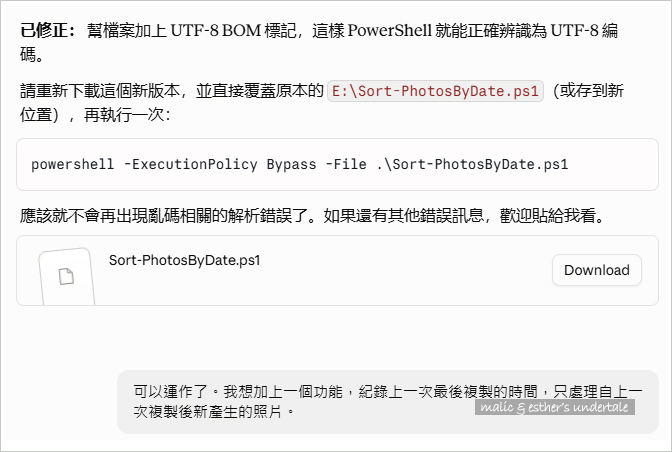Click the user message bubble about 紀錄上一次最後複製的時間

388,402
